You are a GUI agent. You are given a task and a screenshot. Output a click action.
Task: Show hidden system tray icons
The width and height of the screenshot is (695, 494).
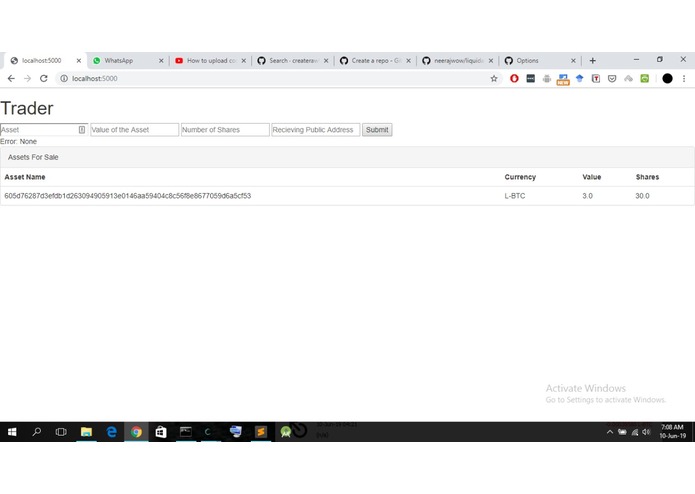click(x=610, y=432)
